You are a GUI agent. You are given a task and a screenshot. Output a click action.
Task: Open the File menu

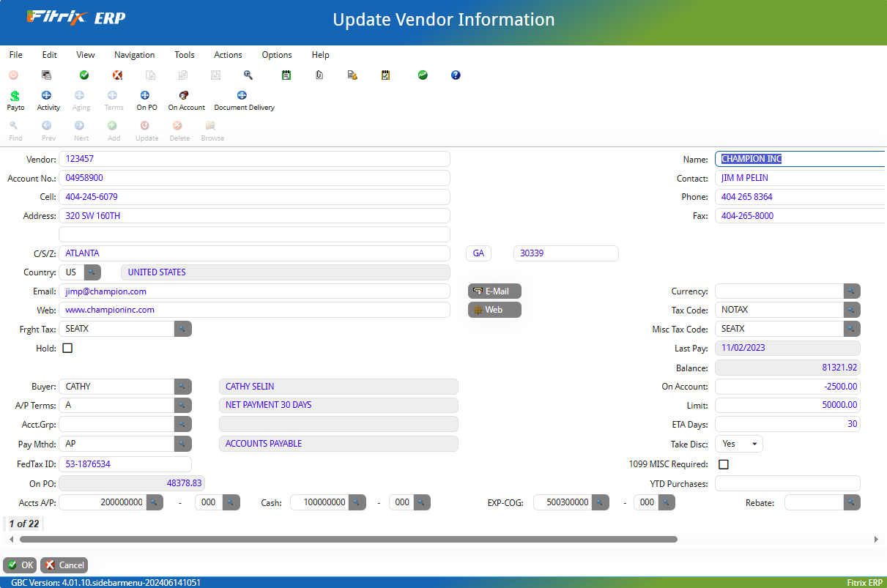click(x=16, y=55)
